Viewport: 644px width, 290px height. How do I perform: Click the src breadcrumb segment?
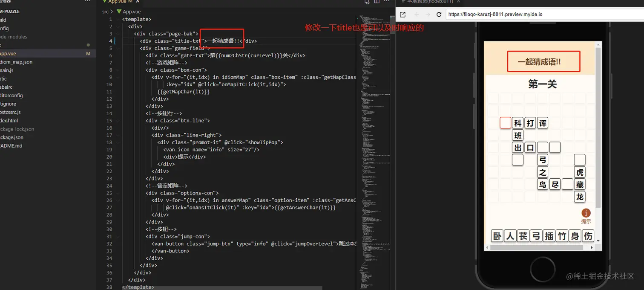click(105, 12)
